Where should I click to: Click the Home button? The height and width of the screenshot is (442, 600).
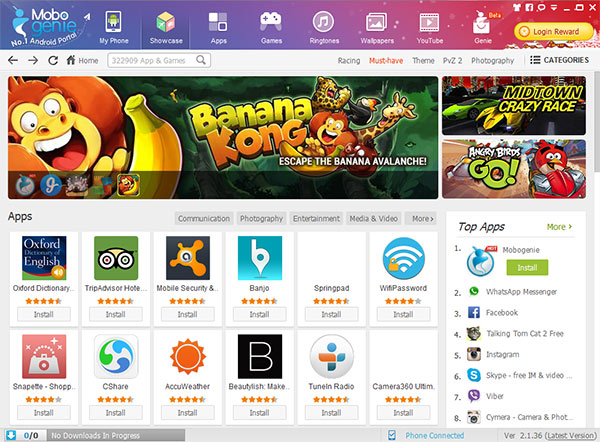point(82,60)
